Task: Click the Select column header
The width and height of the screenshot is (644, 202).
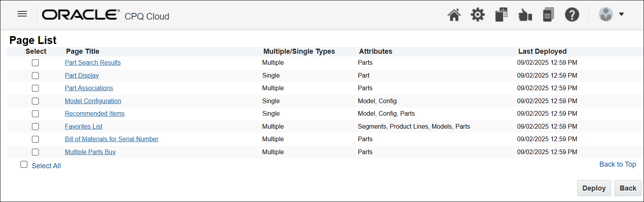Action: (x=36, y=51)
